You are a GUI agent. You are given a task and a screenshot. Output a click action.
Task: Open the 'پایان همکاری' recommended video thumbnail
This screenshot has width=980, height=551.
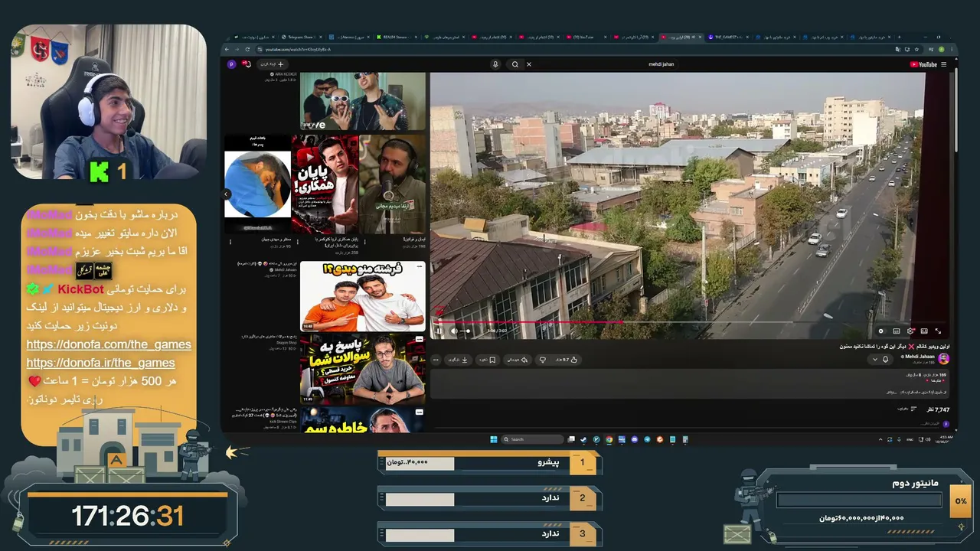point(325,184)
